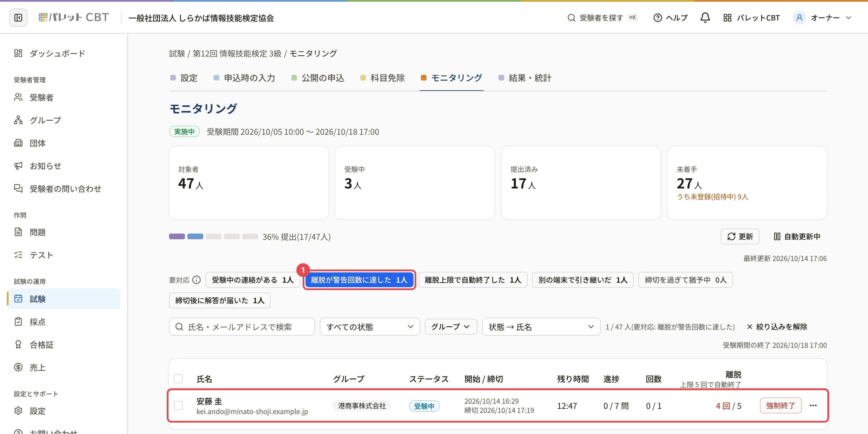Click the 受験者 people icon in sidebar
The height and width of the screenshot is (434, 868).
[18, 97]
